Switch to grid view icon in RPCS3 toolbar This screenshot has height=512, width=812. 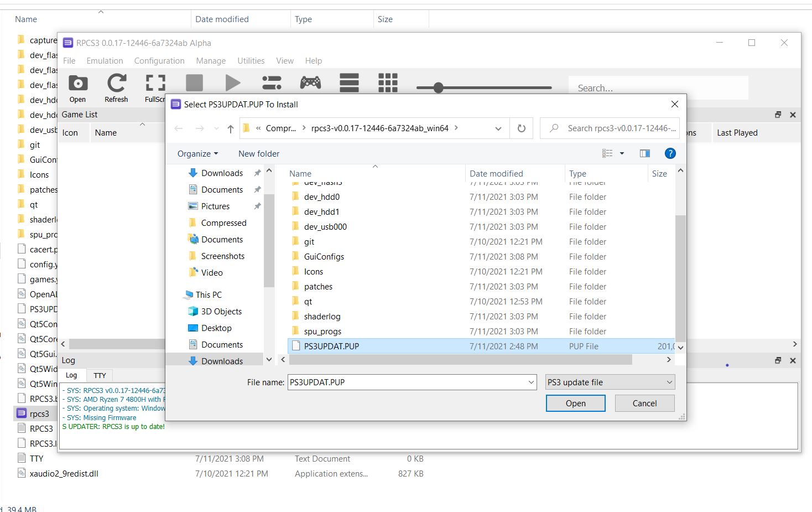click(x=388, y=83)
